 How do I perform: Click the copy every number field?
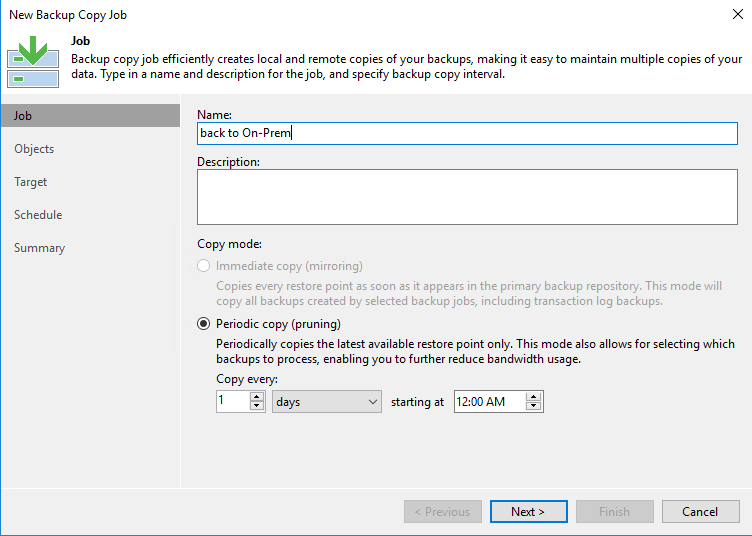tap(231, 401)
